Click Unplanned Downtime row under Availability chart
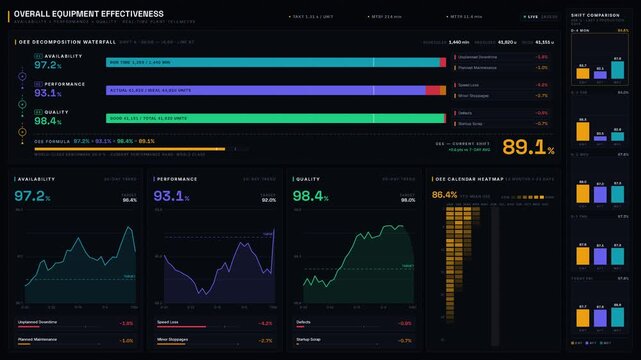This screenshot has width=641, height=360. (76, 323)
